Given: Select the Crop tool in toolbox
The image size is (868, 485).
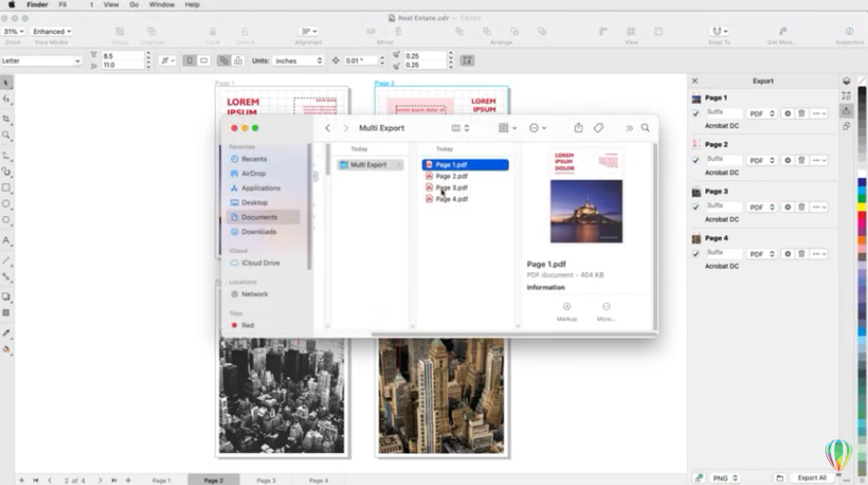Looking at the screenshot, I should tap(6, 119).
